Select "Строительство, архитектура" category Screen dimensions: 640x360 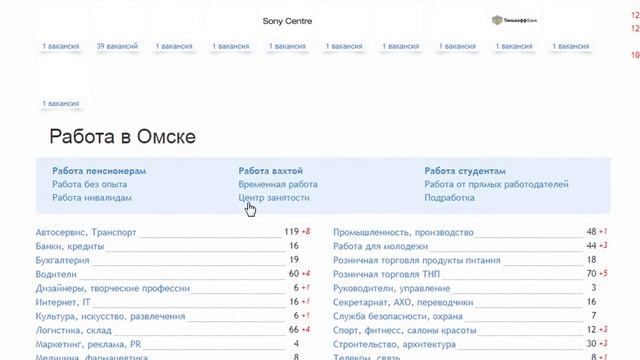394,344
